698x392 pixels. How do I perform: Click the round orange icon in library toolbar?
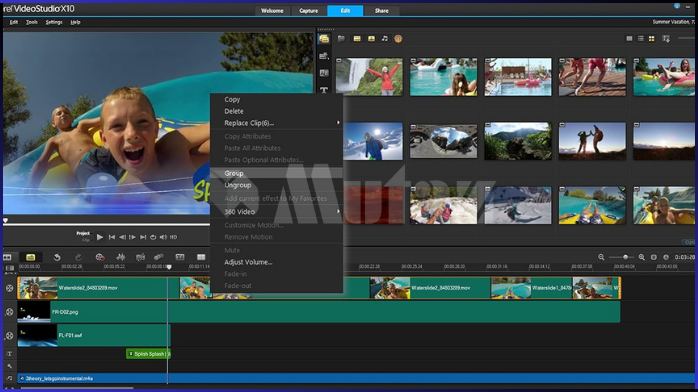pos(398,39)
